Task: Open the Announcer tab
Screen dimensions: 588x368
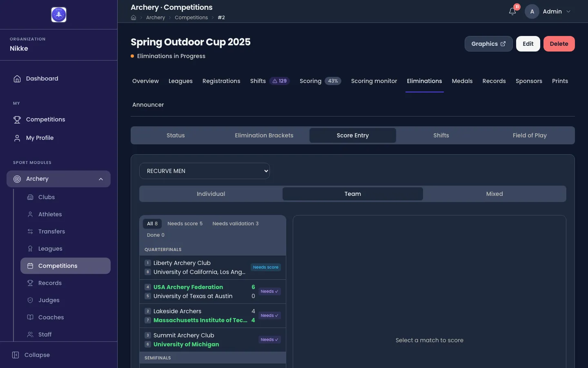Action: [x=148, y=105]
